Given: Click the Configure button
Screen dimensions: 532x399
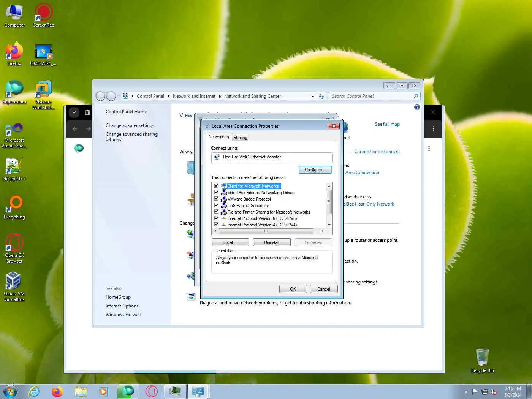Looking at the screenshot, I should [315, 170].
